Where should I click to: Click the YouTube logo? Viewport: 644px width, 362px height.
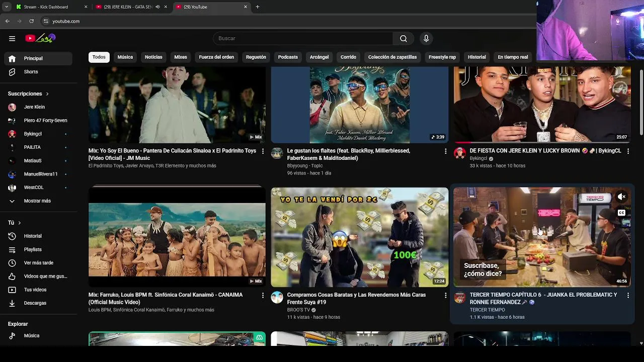pyautogui.click(x=40, y=38)
